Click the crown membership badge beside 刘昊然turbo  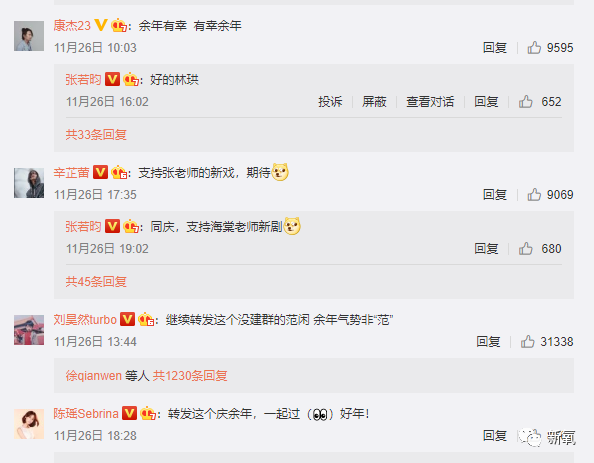coord(146,319)
